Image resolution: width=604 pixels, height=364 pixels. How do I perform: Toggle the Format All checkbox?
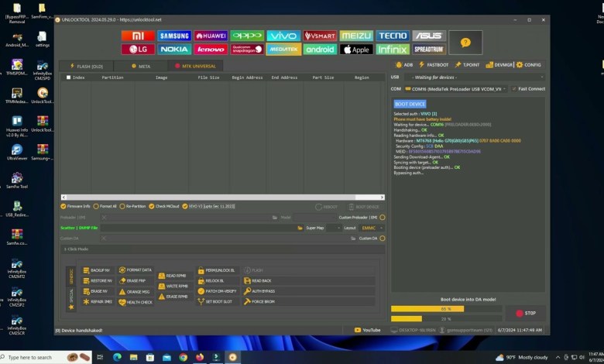(x=105, y=206)
